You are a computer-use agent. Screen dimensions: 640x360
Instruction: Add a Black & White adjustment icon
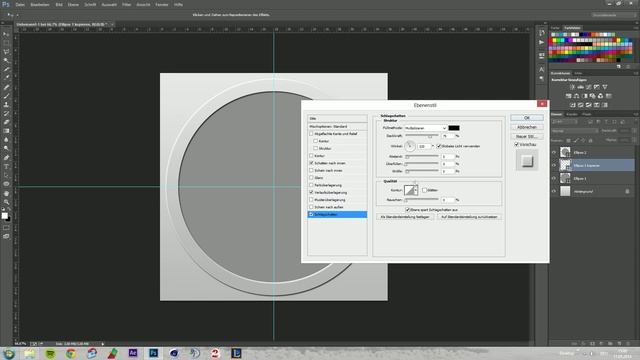(x=584, y=96)
